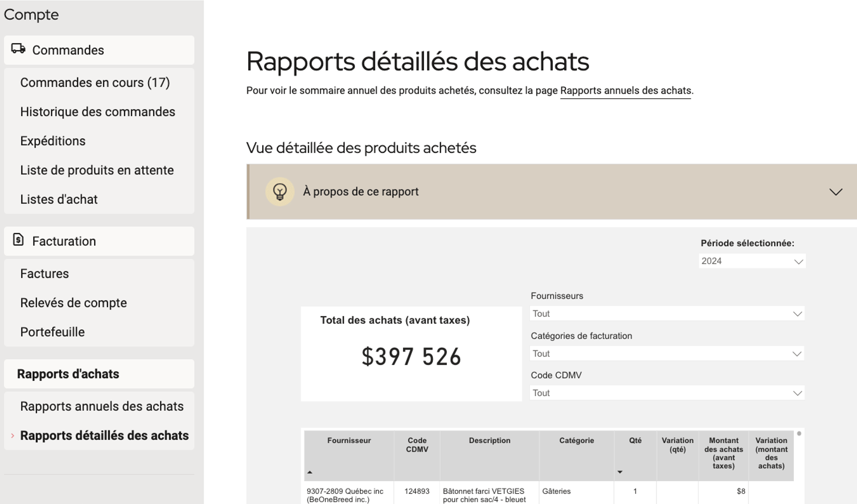This screenshot has height=504, width=857.
Task: Click the table scrollbar handle dot
Action: 799,433
